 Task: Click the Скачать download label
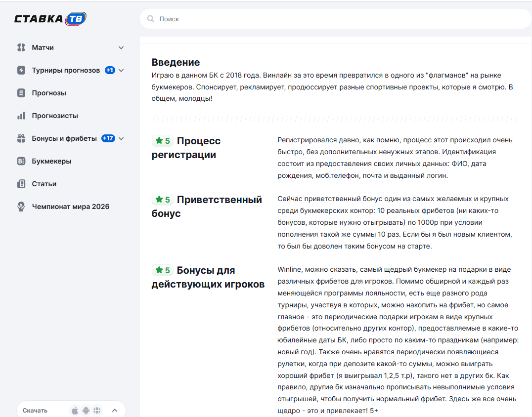click(x=35, y=411)
